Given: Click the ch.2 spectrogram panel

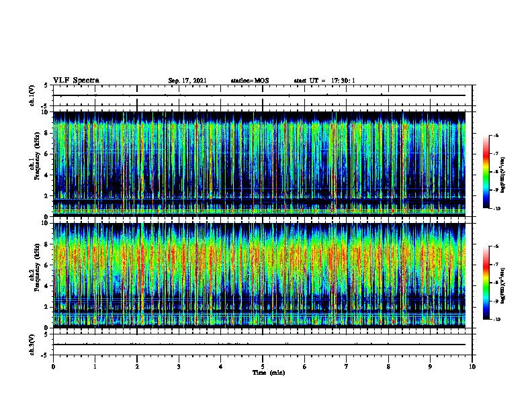Looking at the screenshot, I should tap(259, 275).
